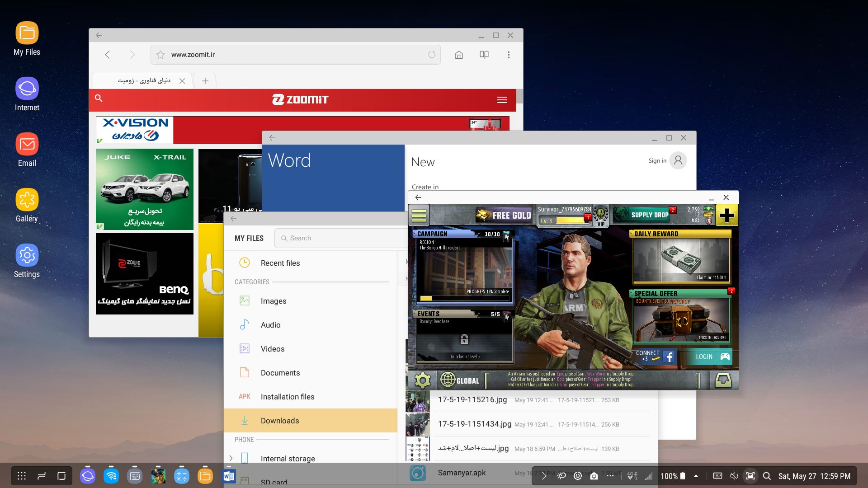Open the Nissan Juke X-Trail ad

click(145, 189)
